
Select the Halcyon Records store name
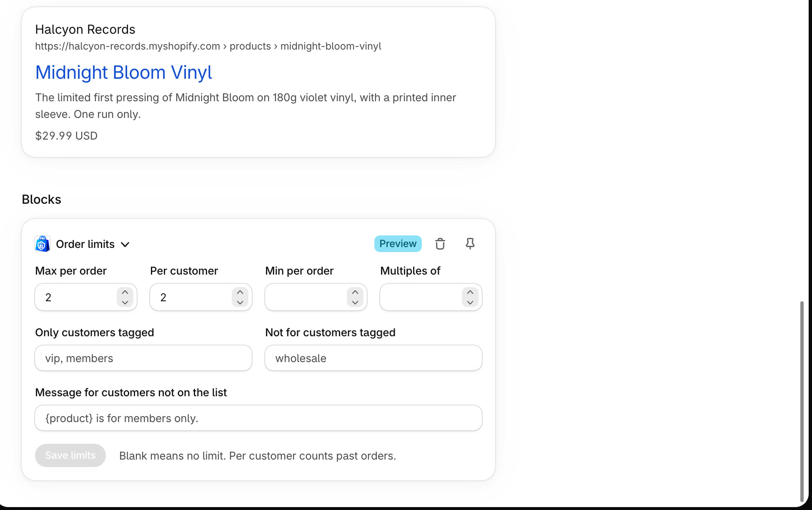(85, 30)
